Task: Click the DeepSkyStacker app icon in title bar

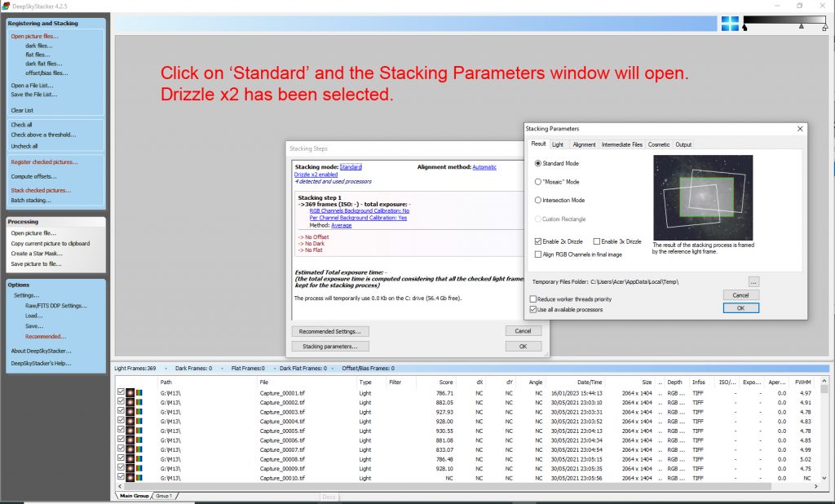Action: [6, 6]
